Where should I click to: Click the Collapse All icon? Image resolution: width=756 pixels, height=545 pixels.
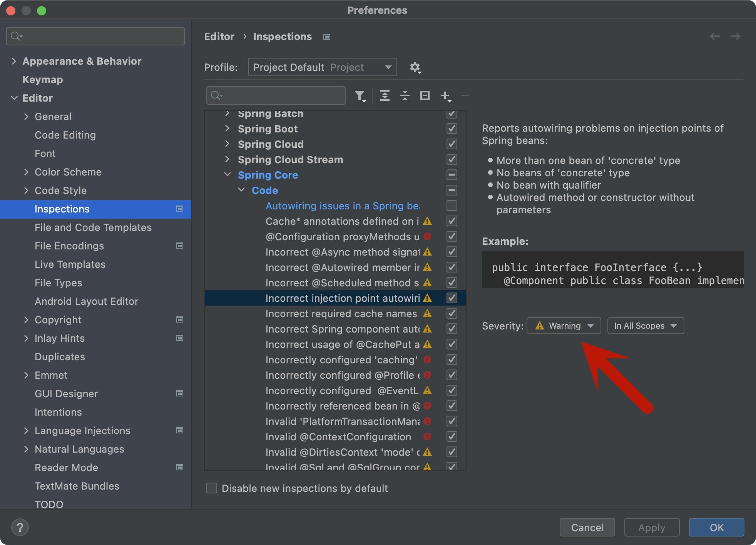pyautogui.click(x=405, y=95)
